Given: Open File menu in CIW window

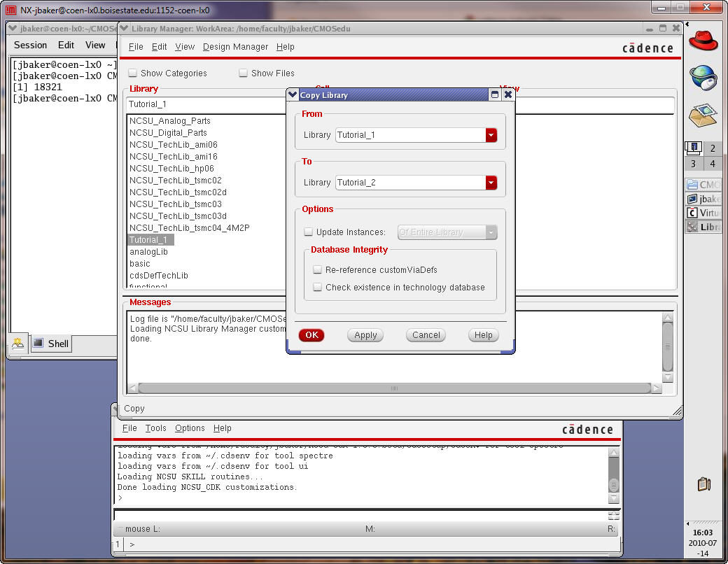Looking at the screenshot, I should (x=129, y=428).
